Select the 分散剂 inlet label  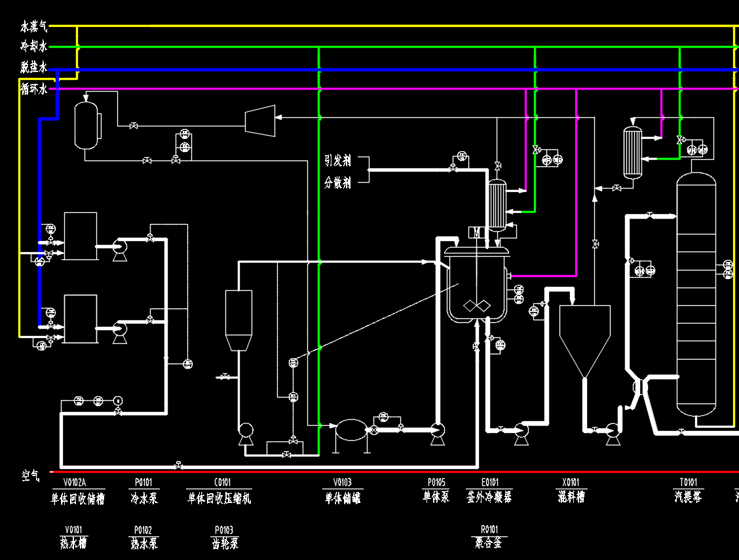coord(337,183)
